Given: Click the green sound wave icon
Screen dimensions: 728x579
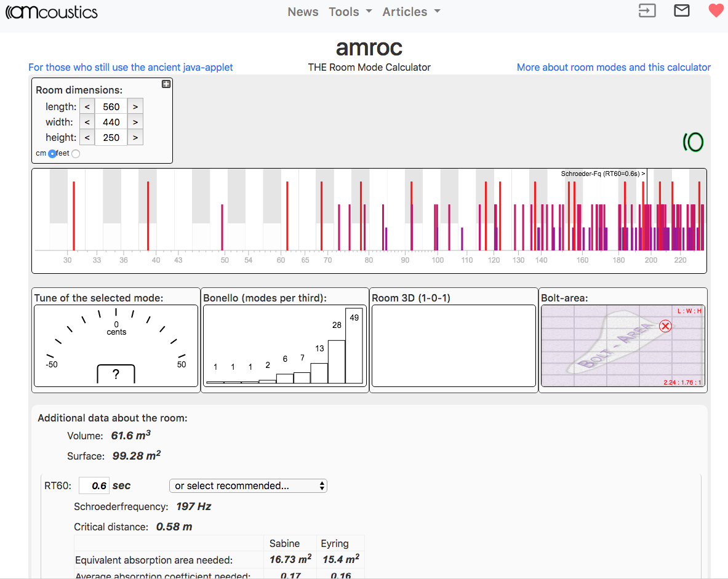Looking at the screenshot, I should (x=693, y=142).
